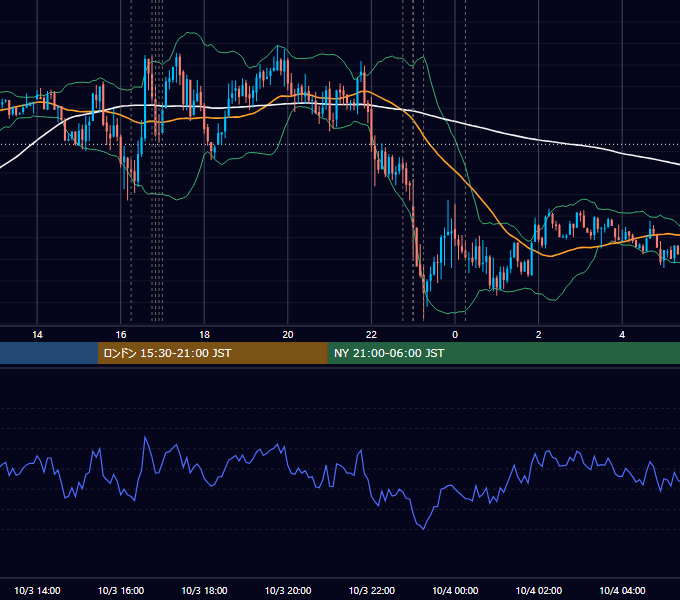Click hour label 22 on price chart axis

(372, 335)
